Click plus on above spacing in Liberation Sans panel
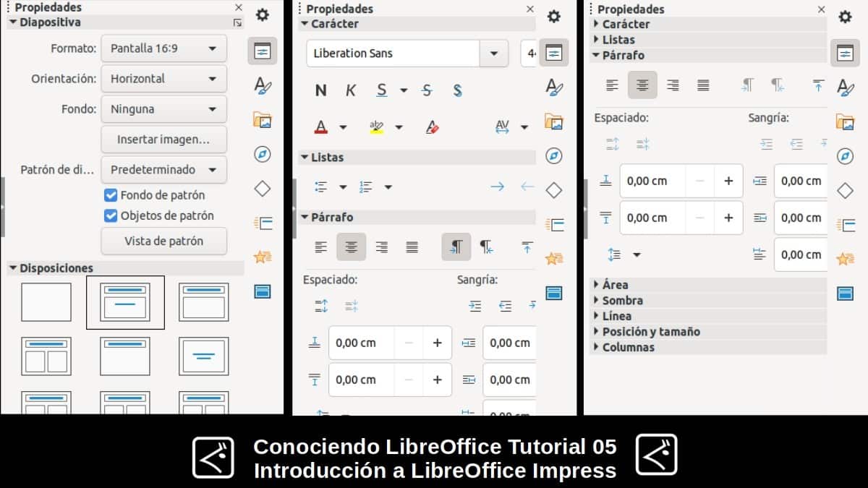Screen dimensions: 868x488 pos(437,343)
